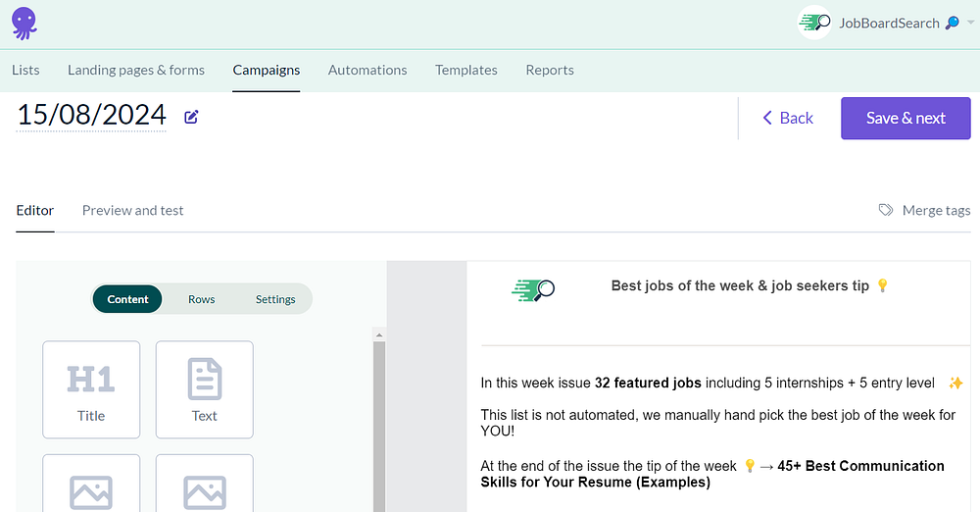
Task: Click the content sidebar scrollbar track
Action: pyautogui.click(x=378, y=427)
